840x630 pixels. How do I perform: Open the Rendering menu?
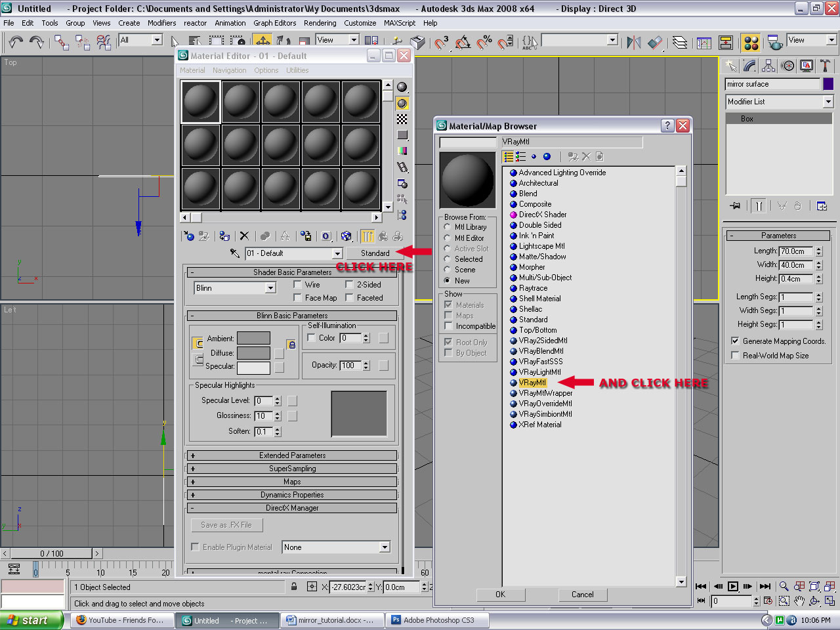pos(320,23)
